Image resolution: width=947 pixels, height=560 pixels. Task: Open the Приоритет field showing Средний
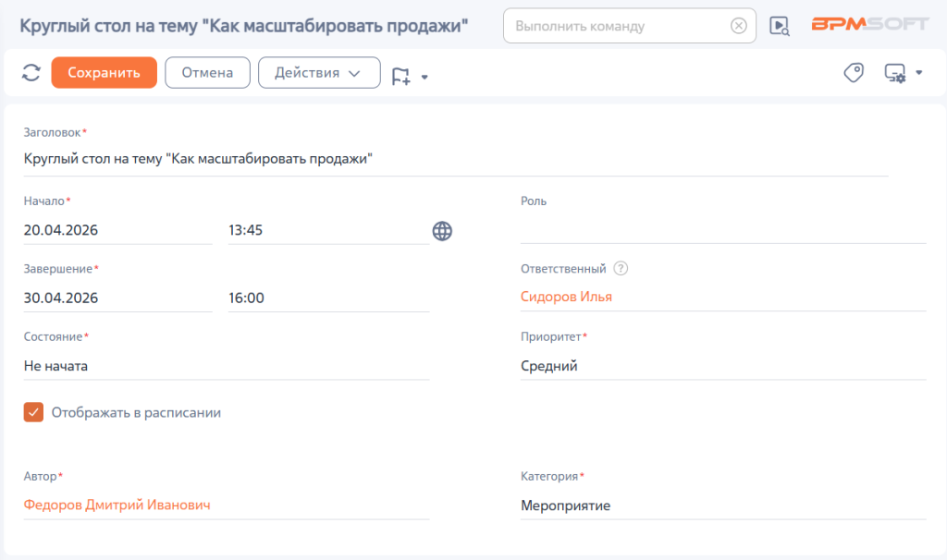(723, 366)
